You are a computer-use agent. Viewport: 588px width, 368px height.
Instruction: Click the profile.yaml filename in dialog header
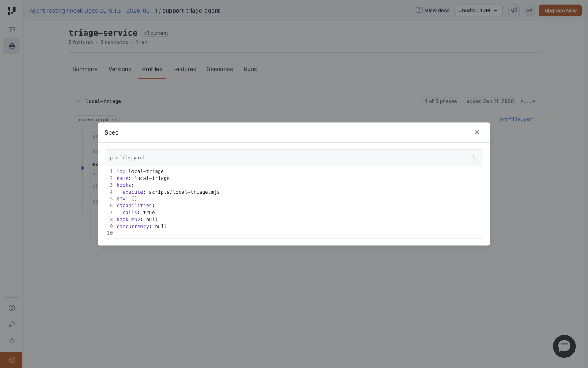point(127,158)
